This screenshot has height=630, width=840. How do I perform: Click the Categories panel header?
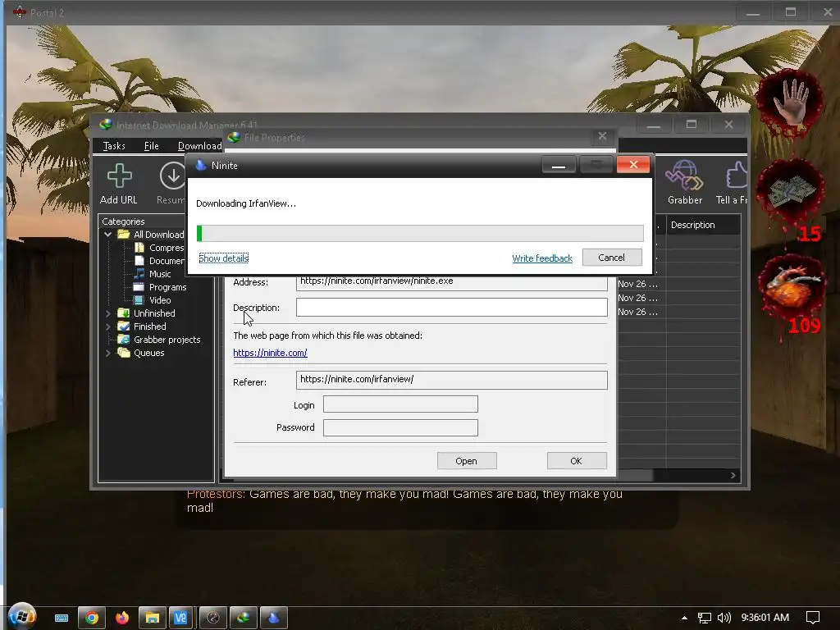pos(123,221)
